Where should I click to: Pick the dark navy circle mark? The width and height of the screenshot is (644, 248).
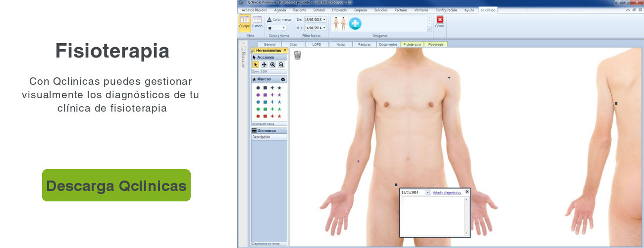pyautogui.click(x=258, y=88)
